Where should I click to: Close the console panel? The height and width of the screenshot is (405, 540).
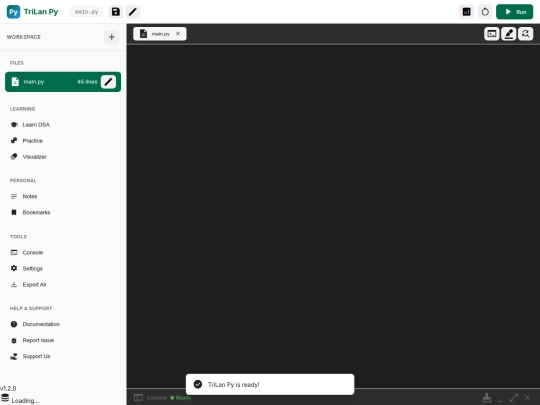coord(527,398)
